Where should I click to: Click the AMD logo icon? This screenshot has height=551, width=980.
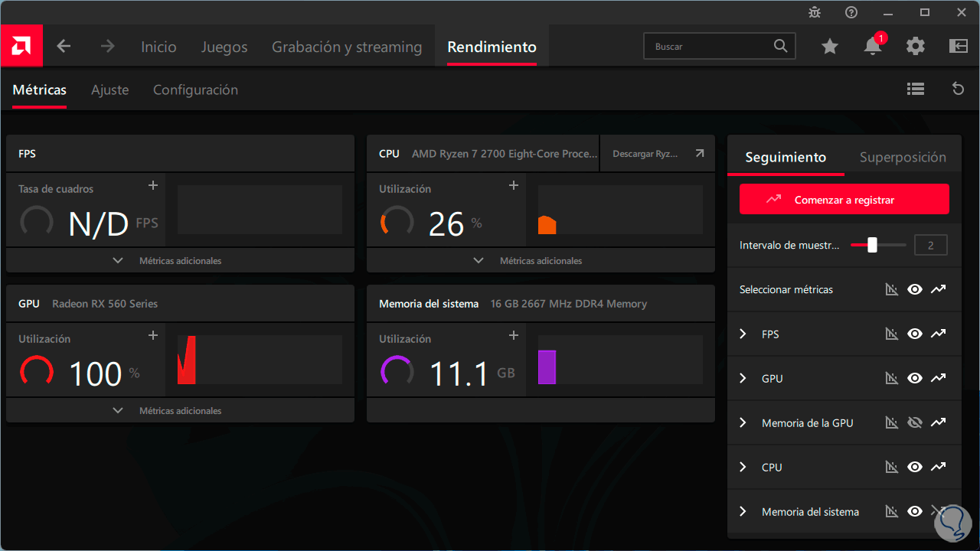click(21, 46)
